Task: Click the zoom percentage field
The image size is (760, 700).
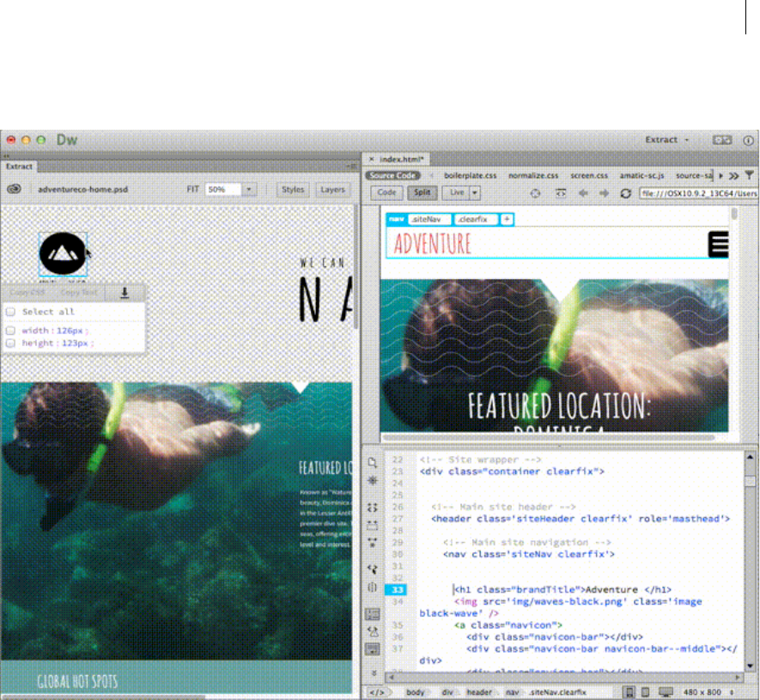Action: pos(223,190)
